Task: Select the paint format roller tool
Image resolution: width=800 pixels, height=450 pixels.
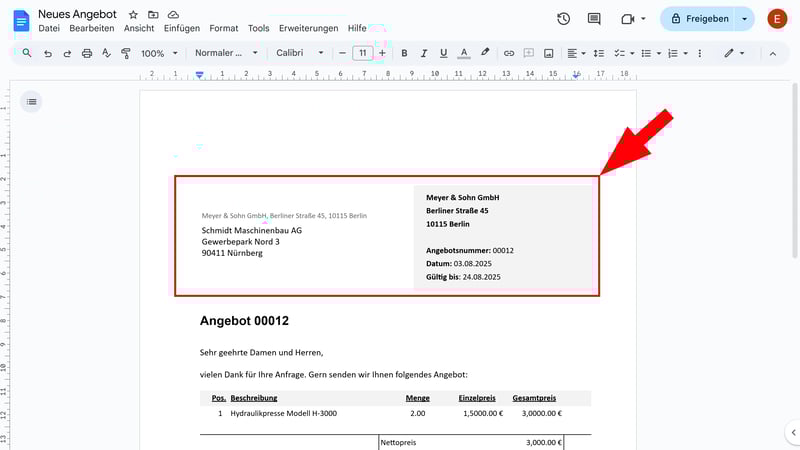Action: pyautogui.click(x=126, y=53)
